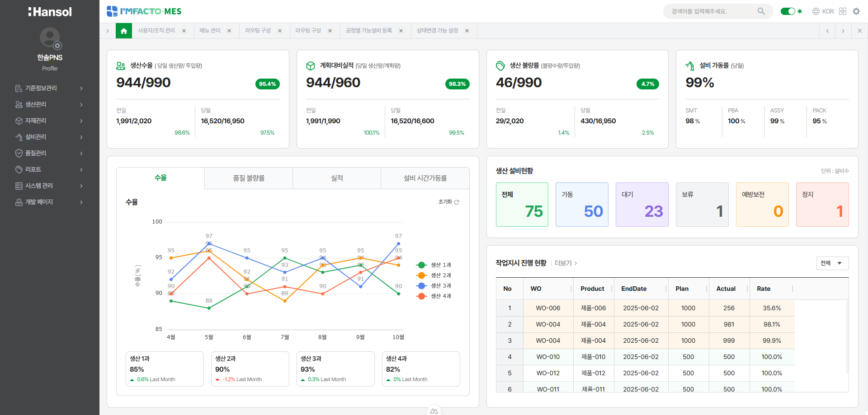Click the profile avatar settings gear
The width and height of the screenshot is (868, 415).
tap(57, 46)
